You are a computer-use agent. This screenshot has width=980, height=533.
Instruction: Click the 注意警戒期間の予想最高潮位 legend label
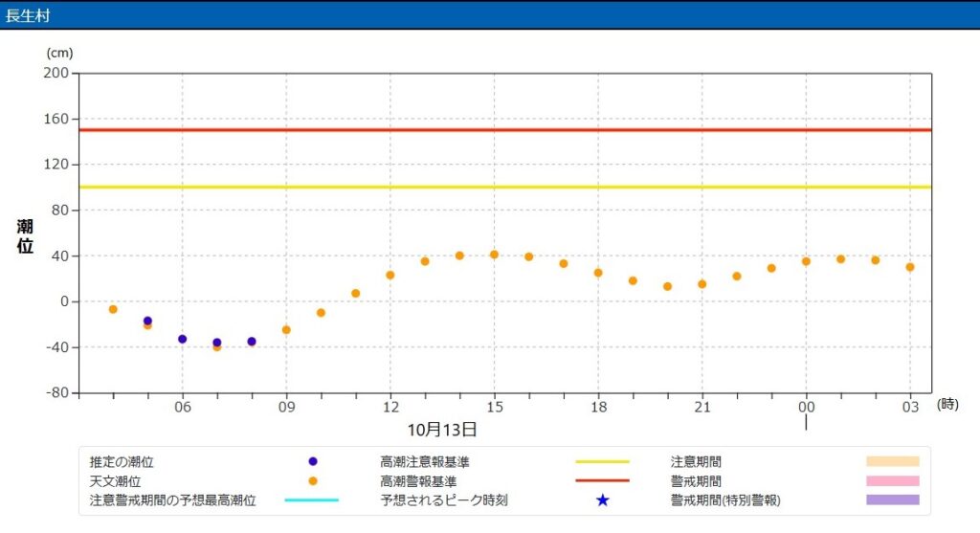[172, 500]
